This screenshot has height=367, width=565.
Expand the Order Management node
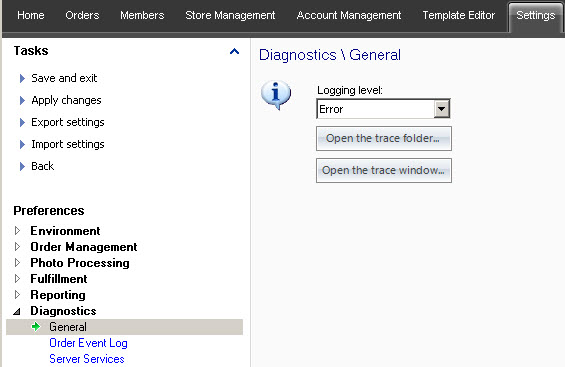[17, 247]
